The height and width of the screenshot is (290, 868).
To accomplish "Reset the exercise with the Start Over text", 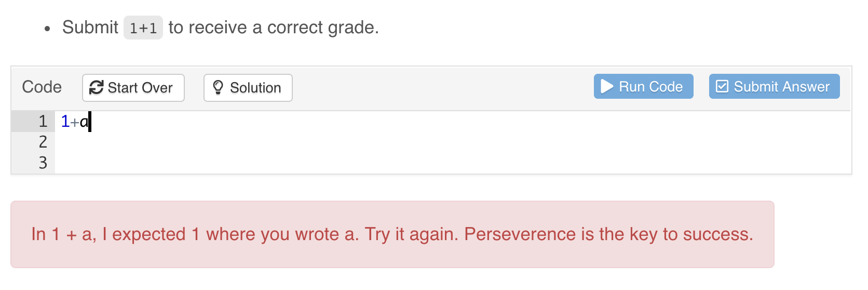I will (x=140, y=88).
